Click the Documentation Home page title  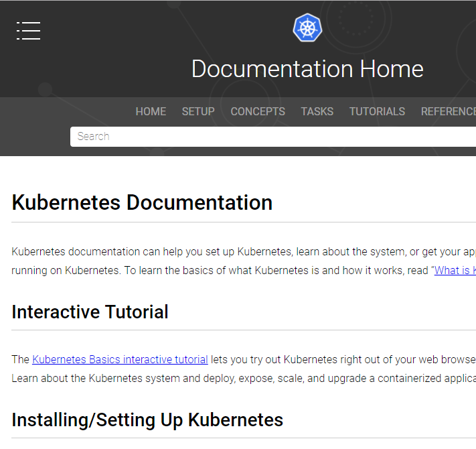[x=307, y=69]
